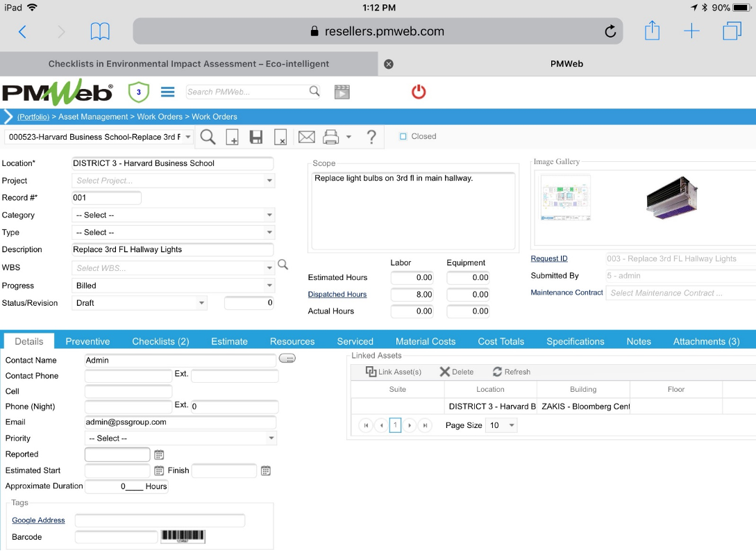The image size is (756, 551).
Task: Click the Email input field
Action: click(180, 422)
